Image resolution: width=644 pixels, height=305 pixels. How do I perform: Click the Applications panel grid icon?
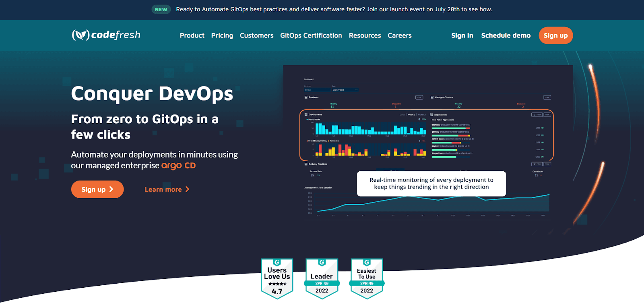point(431,115)
